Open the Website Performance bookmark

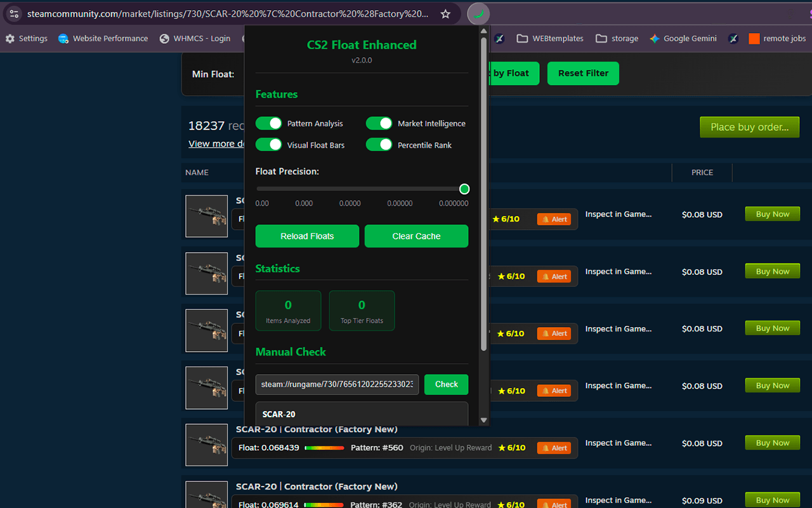103,39
